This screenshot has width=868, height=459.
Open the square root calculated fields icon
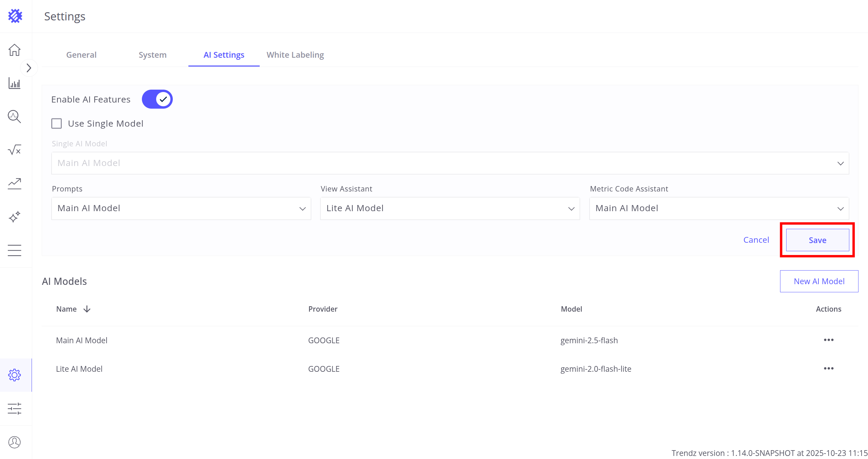[14, 150]
